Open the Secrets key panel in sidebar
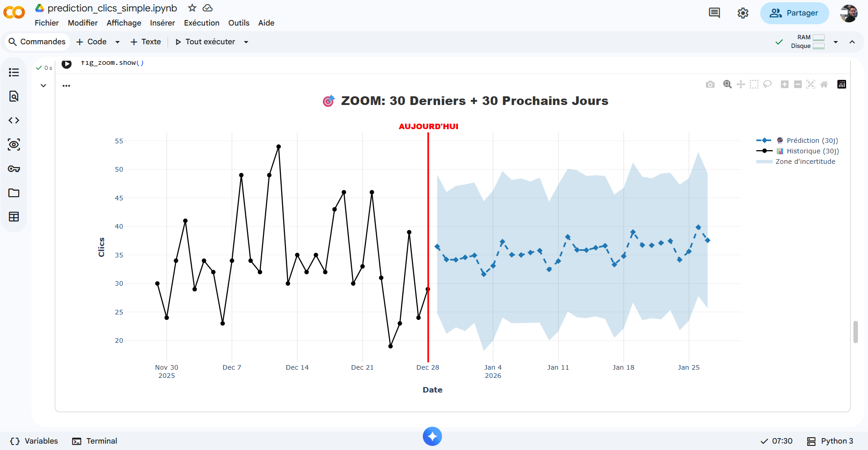The height and width of the screenshot is (450, 868). pyautogui.click(x=14, y=169)
